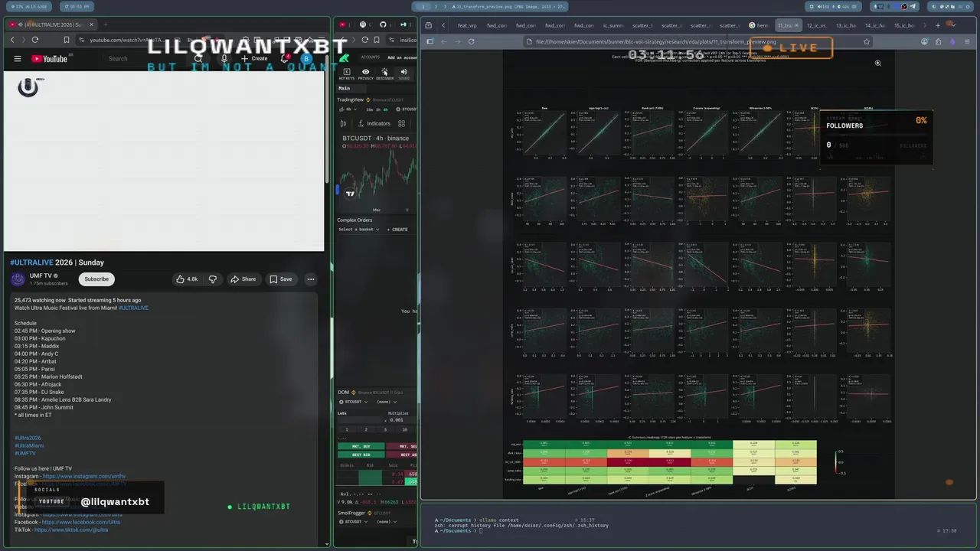Open Hotkeys in the trading terminal
Viewport: 980px width, 551px height.
point(347,74)
